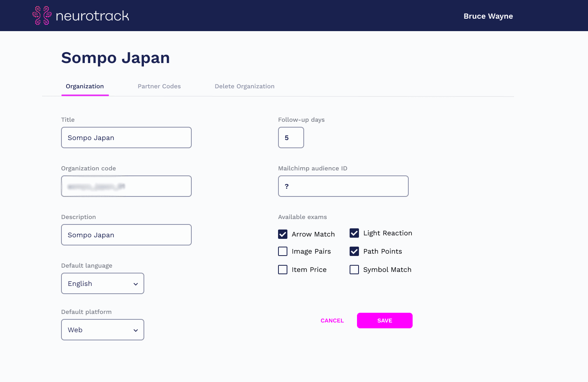Open the Bruce Wayne account menu

pos(488,16)
